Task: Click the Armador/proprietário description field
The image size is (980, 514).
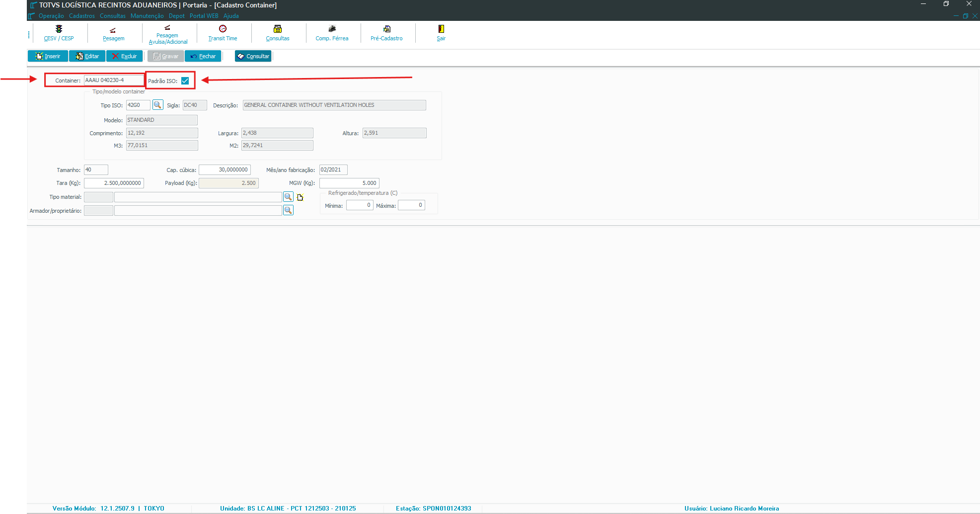Action: (x=198, y=210)
